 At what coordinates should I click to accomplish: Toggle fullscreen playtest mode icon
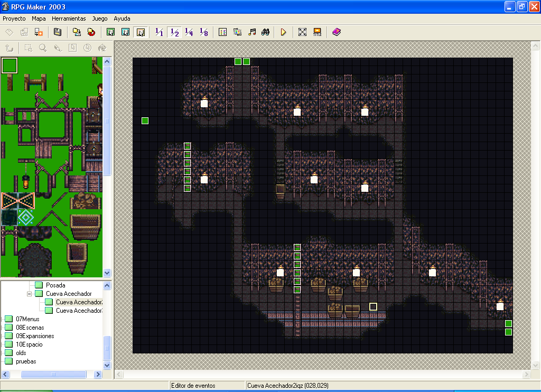pyautogui.click(x=302, y=32)
